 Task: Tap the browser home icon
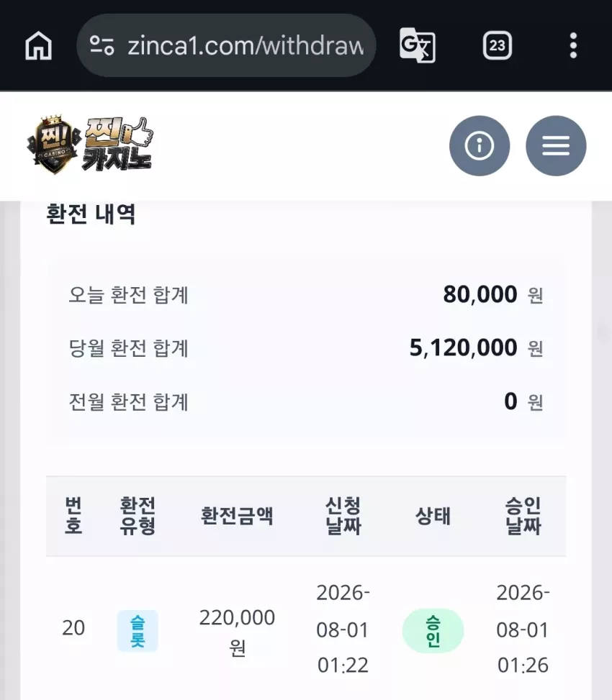click(38, 45)
